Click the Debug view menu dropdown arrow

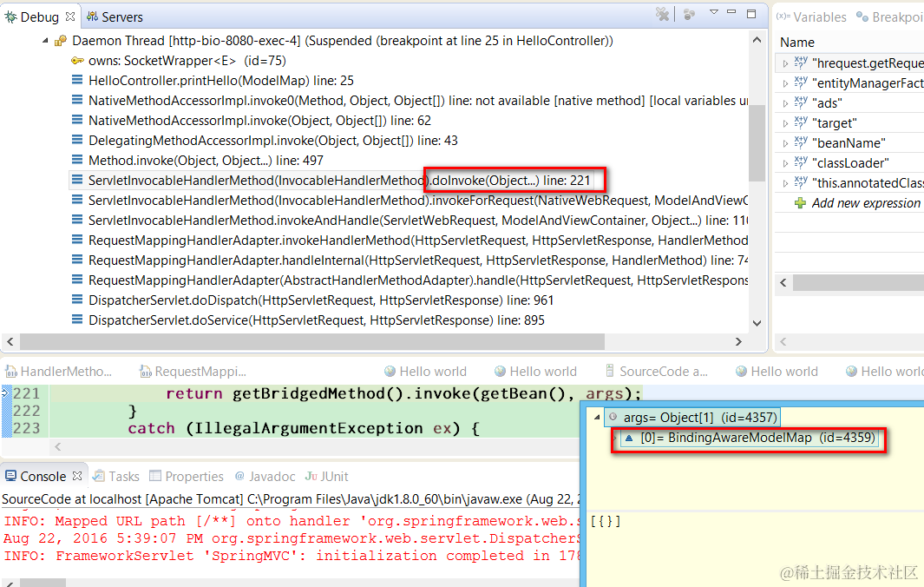[714, 12]
